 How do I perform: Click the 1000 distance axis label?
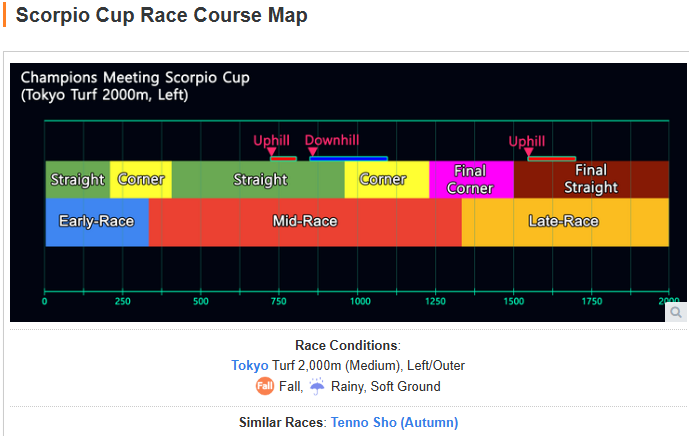(360, 302)
